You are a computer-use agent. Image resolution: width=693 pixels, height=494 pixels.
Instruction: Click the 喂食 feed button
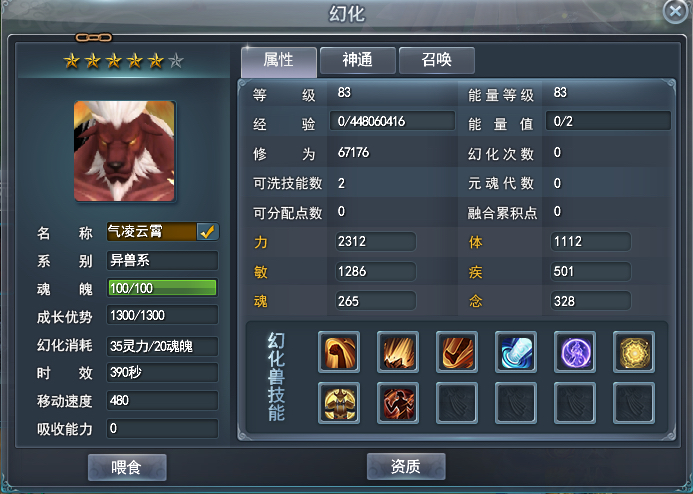point(127,467)
